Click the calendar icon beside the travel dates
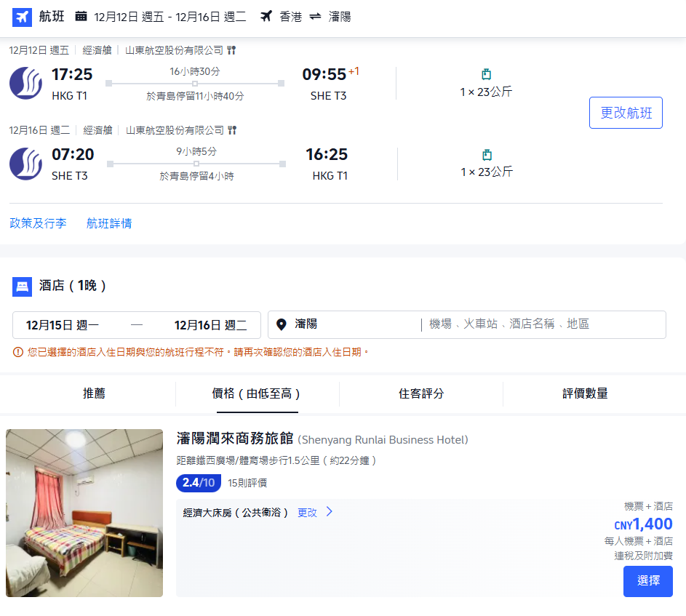This screenshot has width=686, height=616. (80, 17)
